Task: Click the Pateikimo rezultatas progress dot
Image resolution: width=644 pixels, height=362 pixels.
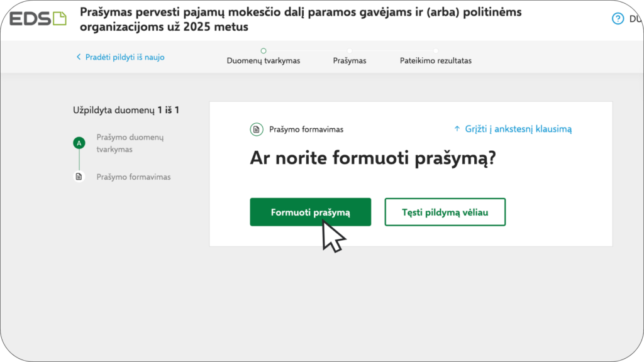Action: [x=436, y=51]
